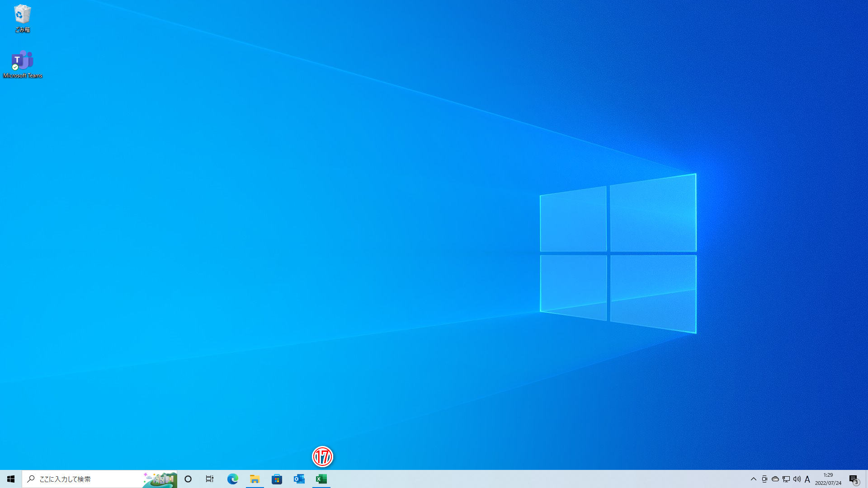Open File Explorer from the taskbar
Screen dimensions: 868x488
[x=255, y=479]
